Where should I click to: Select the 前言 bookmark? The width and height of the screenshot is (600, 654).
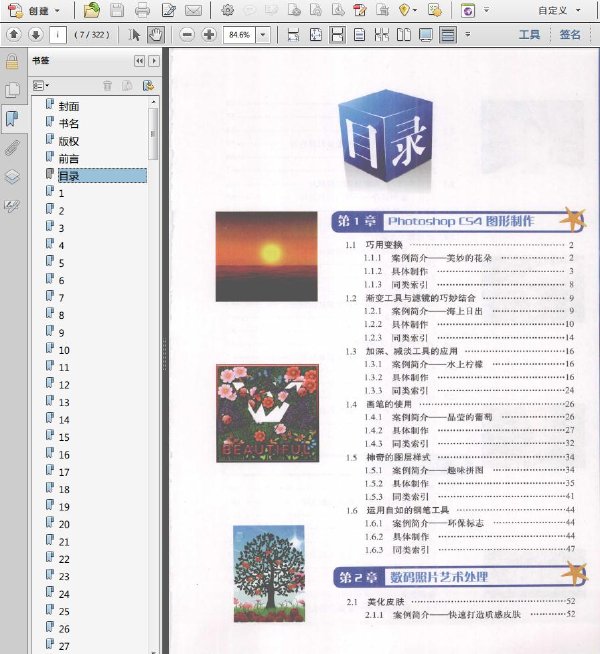click(69, 158)
